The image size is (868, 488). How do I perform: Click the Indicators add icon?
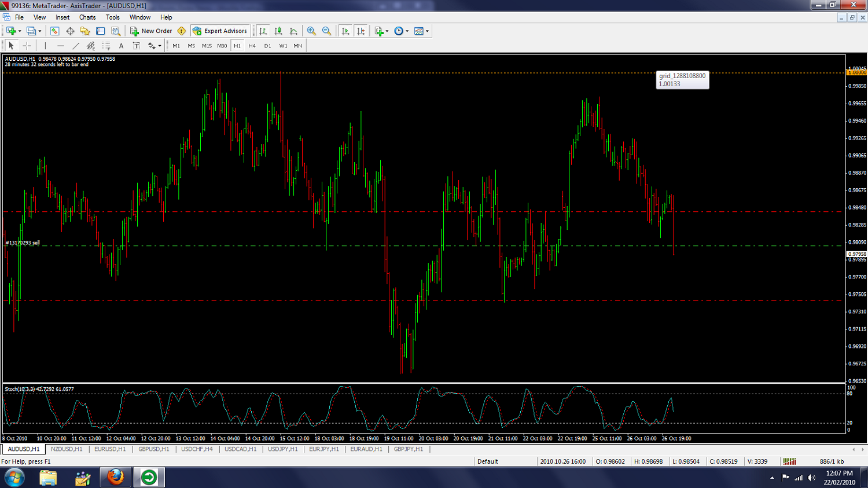(x=379, y=31)
